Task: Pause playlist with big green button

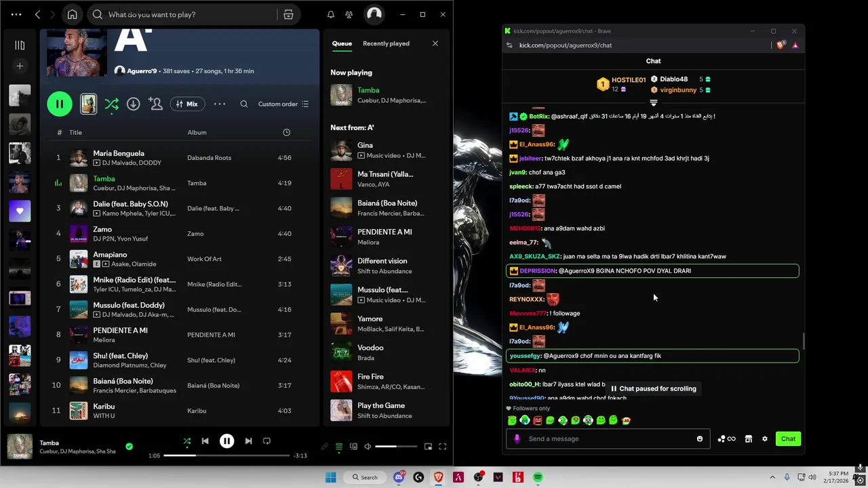Action: 60,104
